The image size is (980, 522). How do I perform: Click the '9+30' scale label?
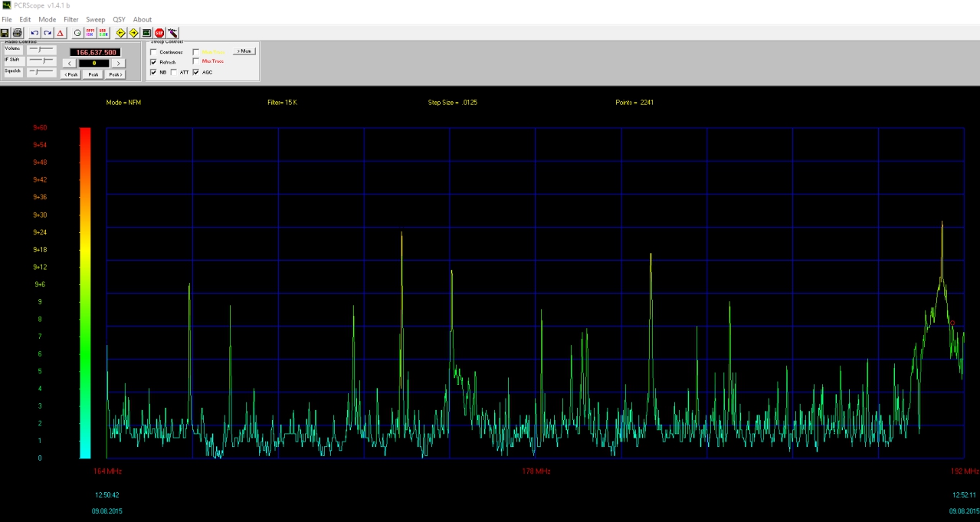pyautogui.click(x=40, y=215)
